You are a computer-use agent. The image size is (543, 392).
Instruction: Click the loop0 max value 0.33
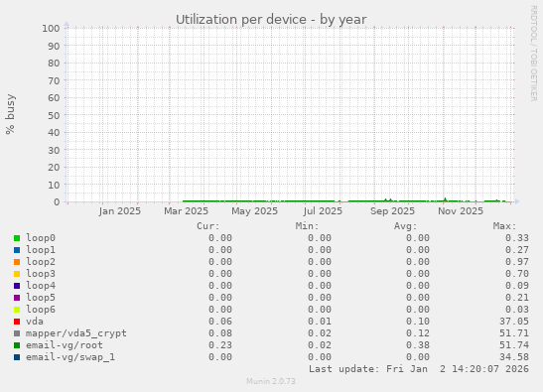517,238
